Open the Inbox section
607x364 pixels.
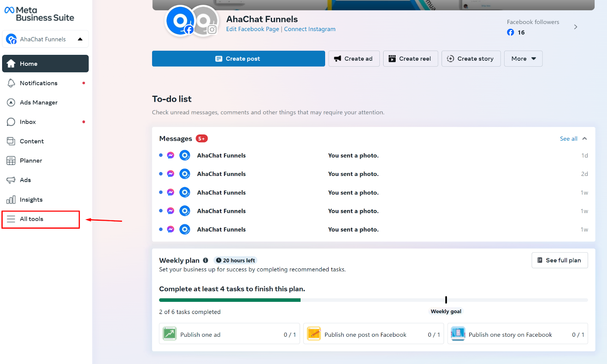pyautogui.click(x=46, y=122)
